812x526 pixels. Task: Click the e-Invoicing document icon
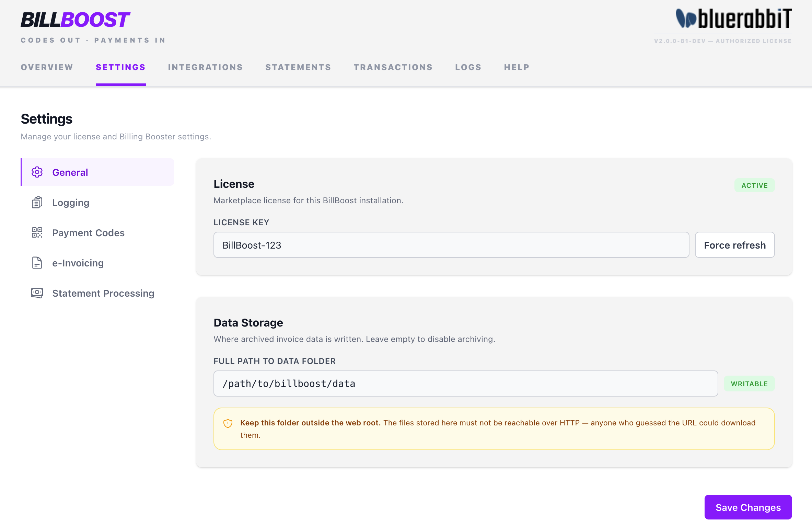coord(37,263)
